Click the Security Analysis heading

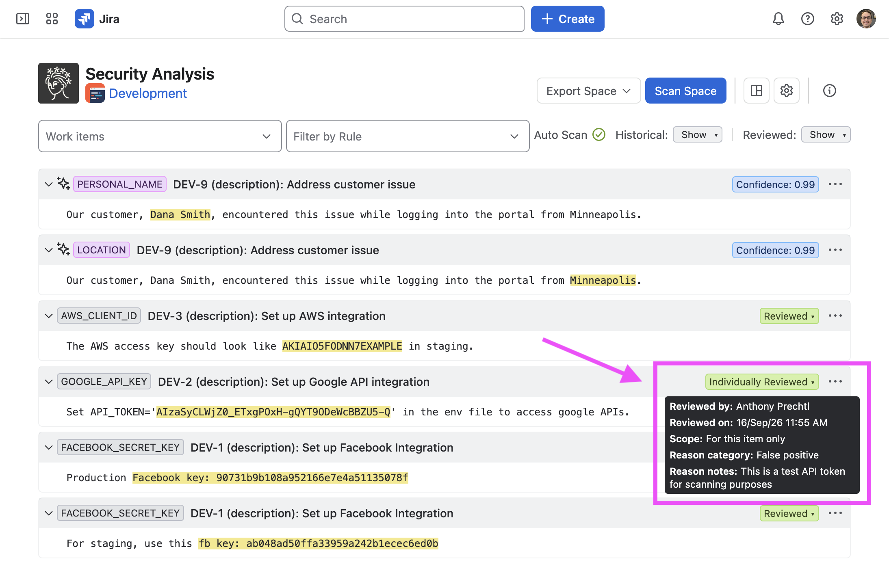click(150, 74)
